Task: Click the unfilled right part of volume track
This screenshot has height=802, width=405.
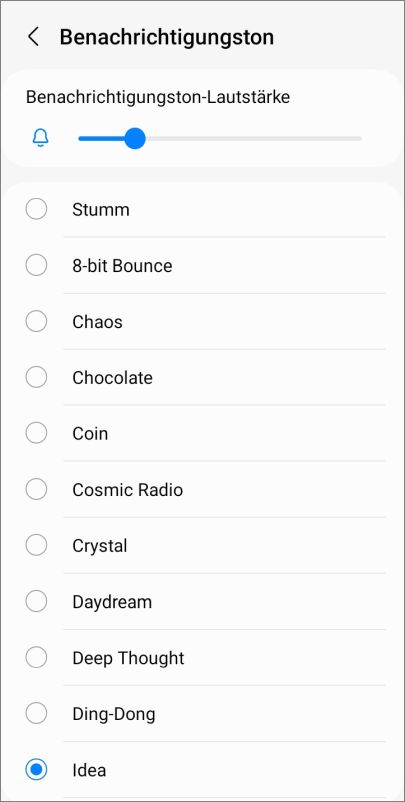Action: (254, 139)
